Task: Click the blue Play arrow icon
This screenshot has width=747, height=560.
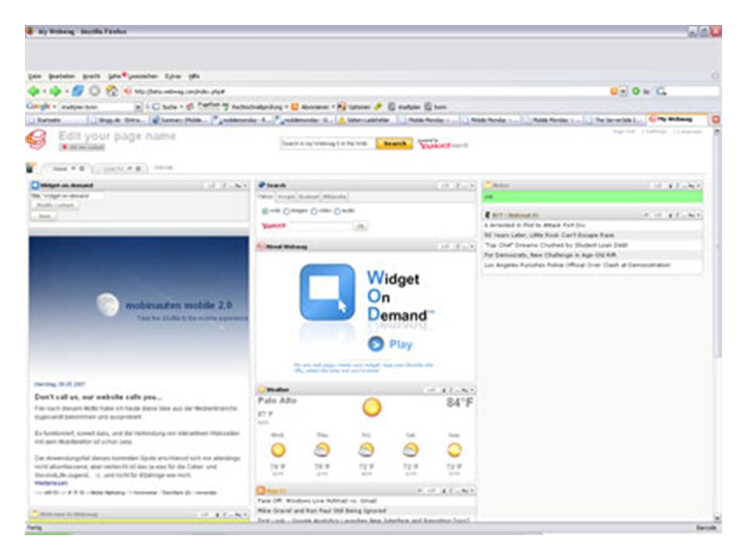Action: pyautogui.click(x=375, y=344)
